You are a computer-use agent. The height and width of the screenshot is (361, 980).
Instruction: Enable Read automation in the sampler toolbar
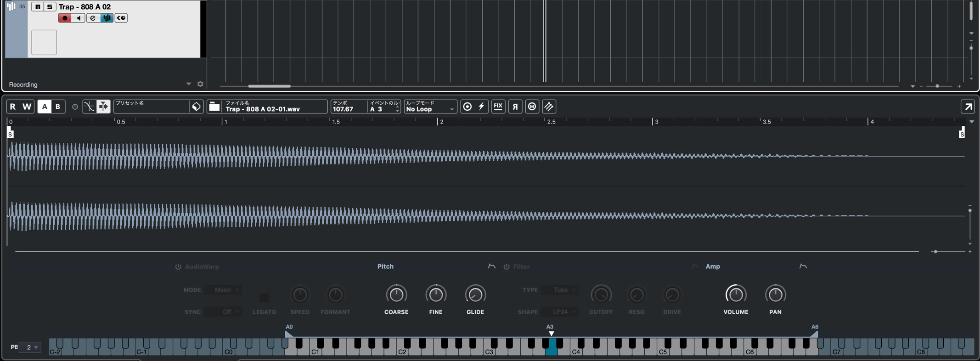pyautogui.click(x=13, y=107)
